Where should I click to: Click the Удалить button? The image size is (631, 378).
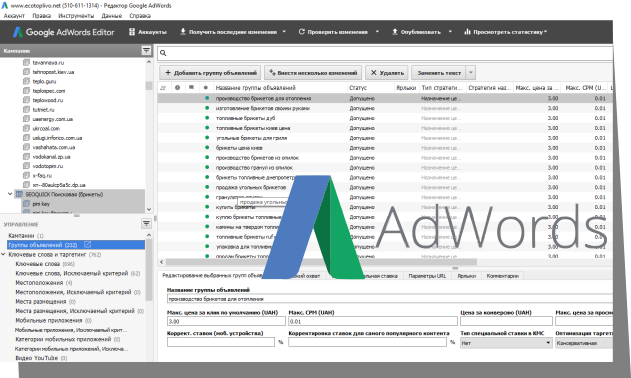(387, 73)
